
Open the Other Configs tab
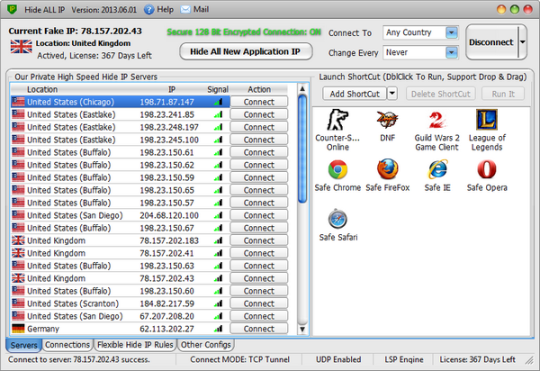coord(206,345)
